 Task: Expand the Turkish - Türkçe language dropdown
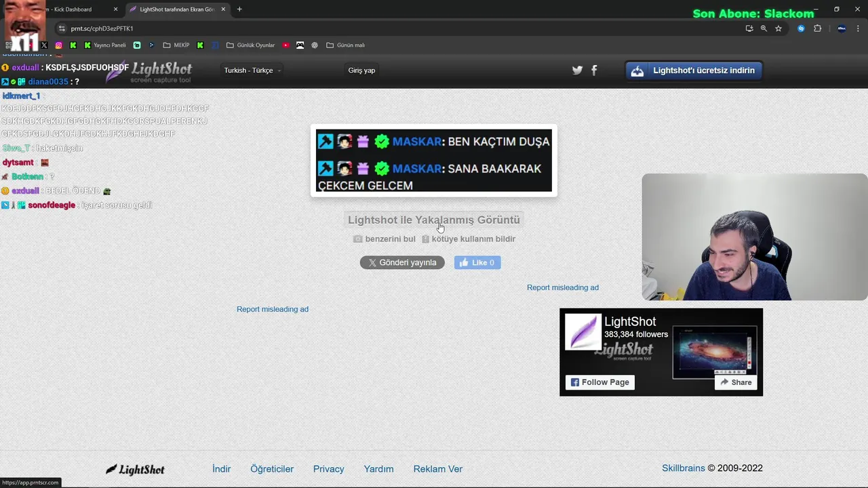tap(252, 70)
